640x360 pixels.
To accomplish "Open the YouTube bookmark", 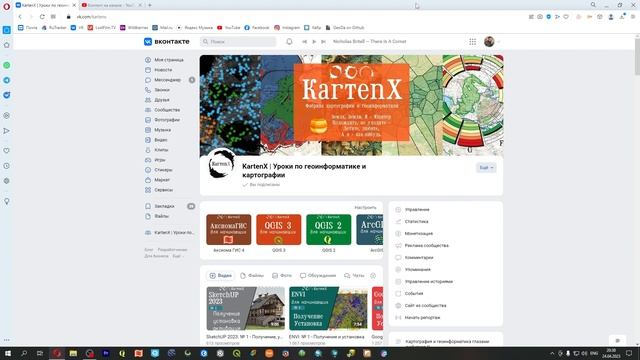I will point(229,28).
